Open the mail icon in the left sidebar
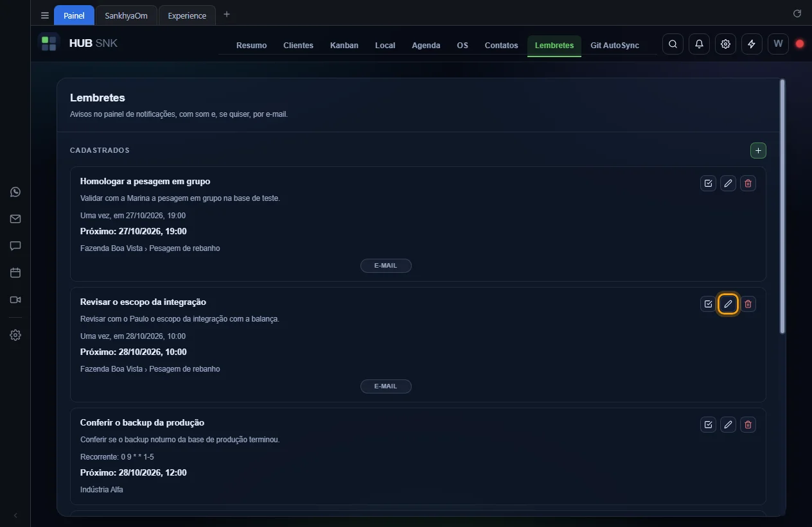Screen dimensions: 812x527 pyautogui.click(x=15, y=219)
